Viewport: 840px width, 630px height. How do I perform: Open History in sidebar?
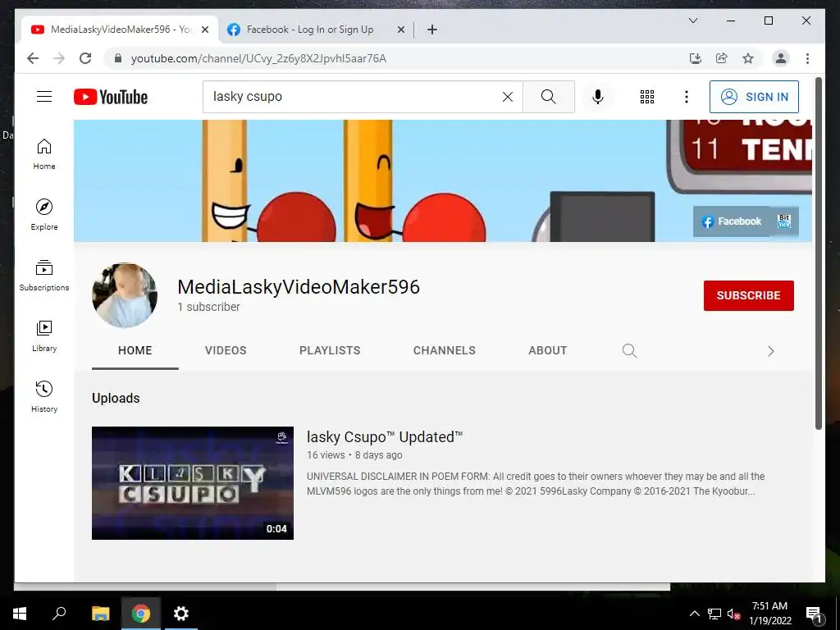(x=44, y=396)
